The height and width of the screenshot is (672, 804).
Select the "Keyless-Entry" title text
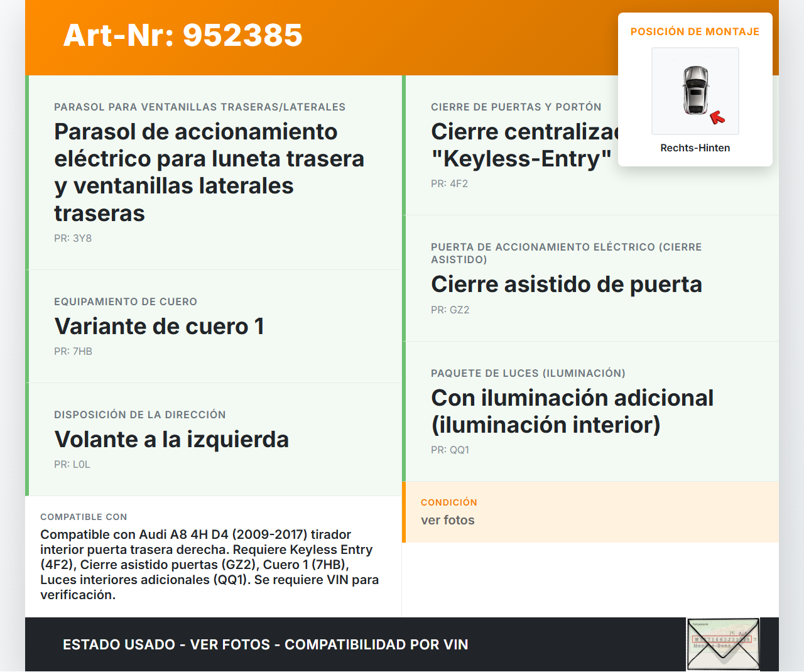521,159
